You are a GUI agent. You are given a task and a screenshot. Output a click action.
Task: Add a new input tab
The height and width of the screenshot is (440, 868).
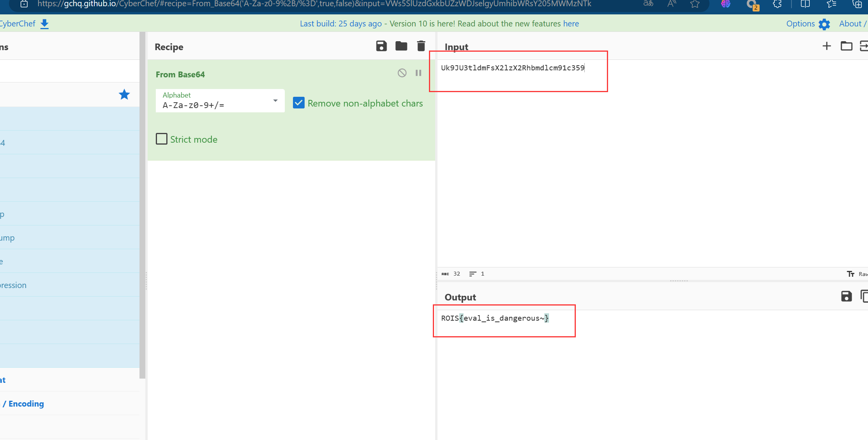(x=826, y=46)
